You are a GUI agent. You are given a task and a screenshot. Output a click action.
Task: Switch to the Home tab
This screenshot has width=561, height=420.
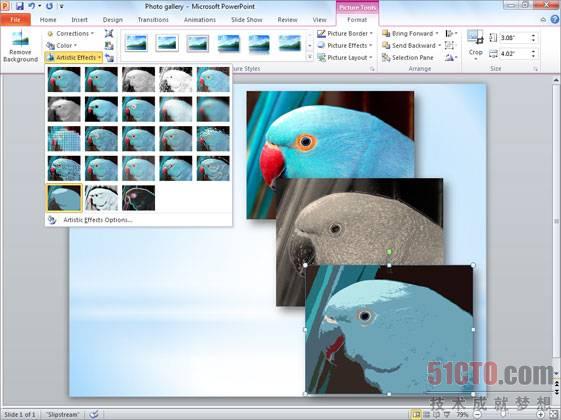click(x=48, y=20)
